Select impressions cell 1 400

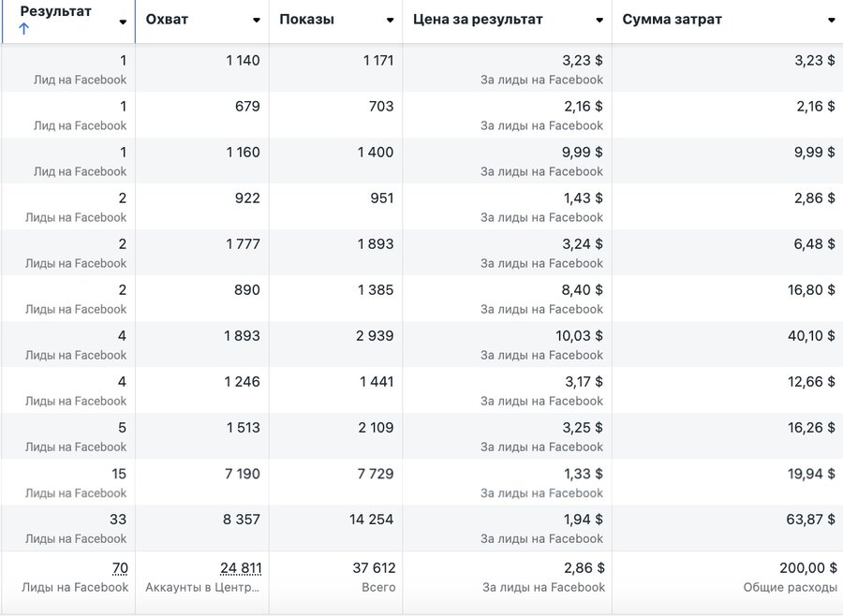click(x=376, y=152)
